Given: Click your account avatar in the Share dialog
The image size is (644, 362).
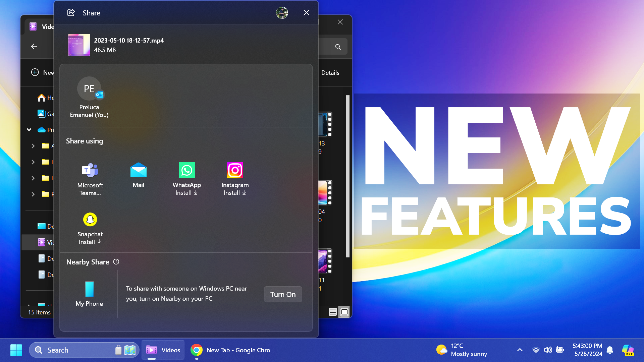Looking at the screenshot, I should click(282, 13).
